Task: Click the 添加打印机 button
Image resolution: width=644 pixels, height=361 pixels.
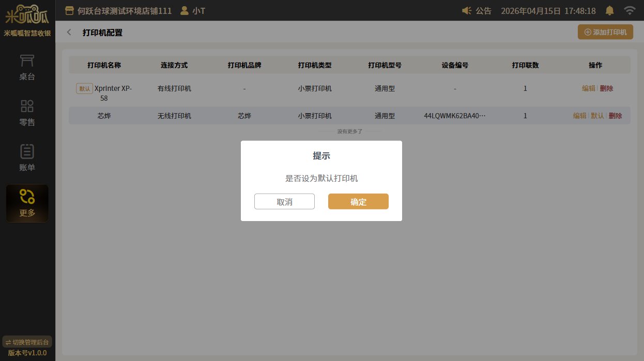Action: coord(605,32)
